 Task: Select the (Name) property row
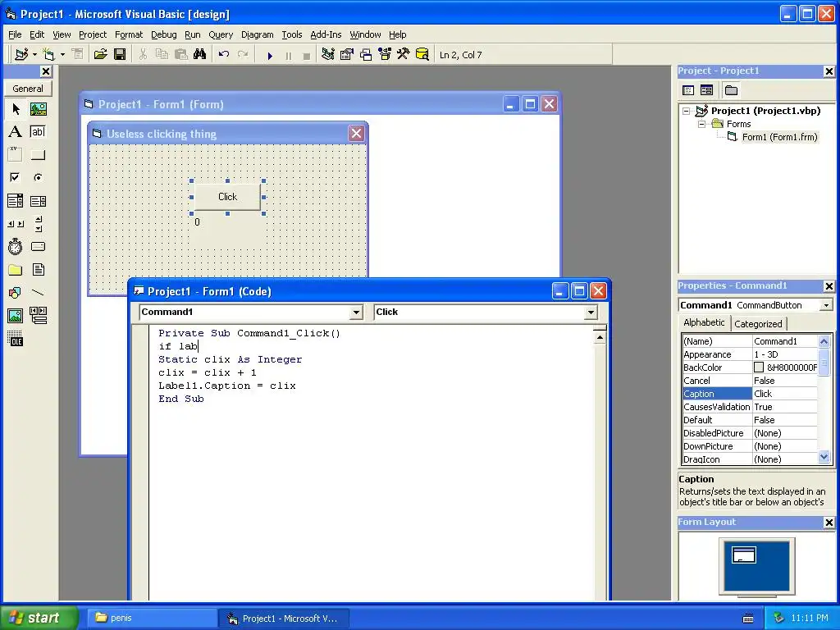point(750,341)
